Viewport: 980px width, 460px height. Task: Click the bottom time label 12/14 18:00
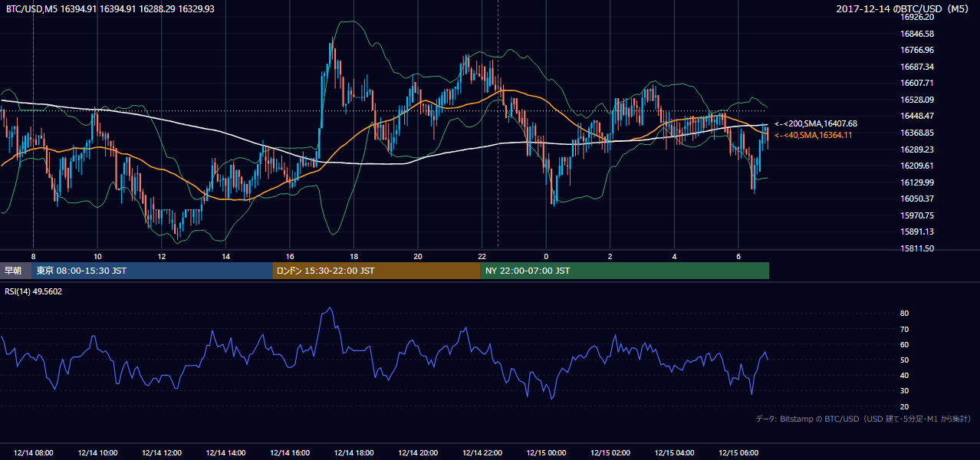(354, 453)
